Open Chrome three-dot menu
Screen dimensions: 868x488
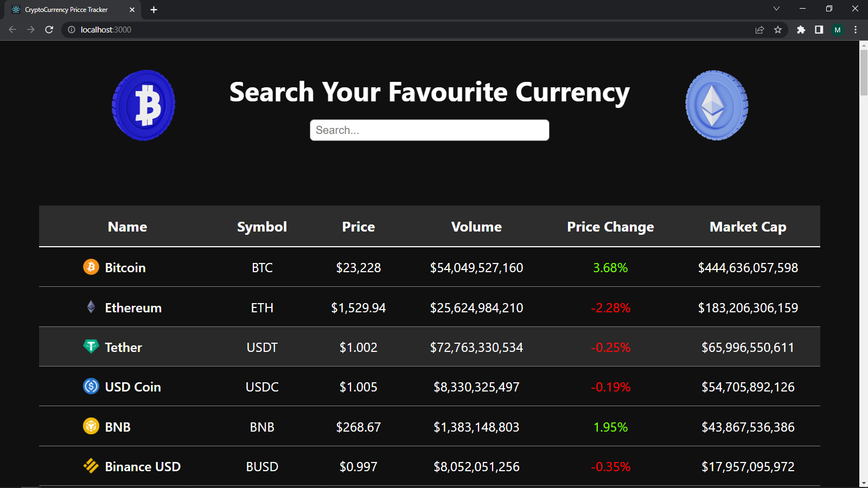pyautogui.click(x=856, y=30)
